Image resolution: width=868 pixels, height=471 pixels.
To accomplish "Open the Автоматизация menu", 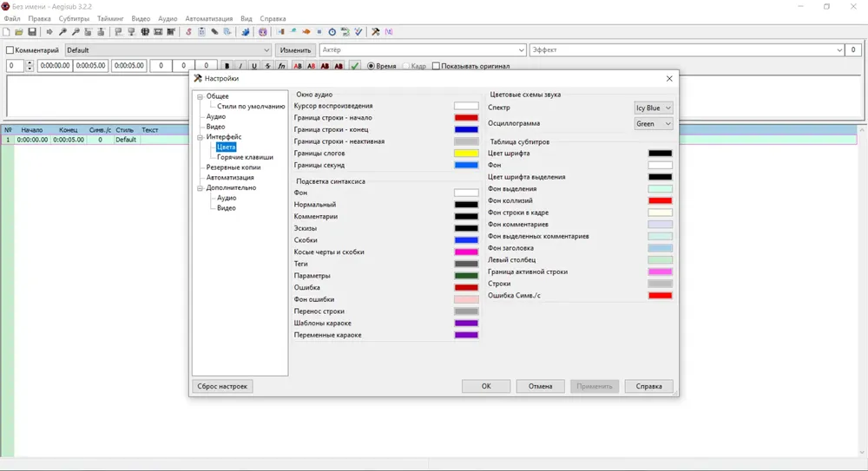I will (208, 18).
